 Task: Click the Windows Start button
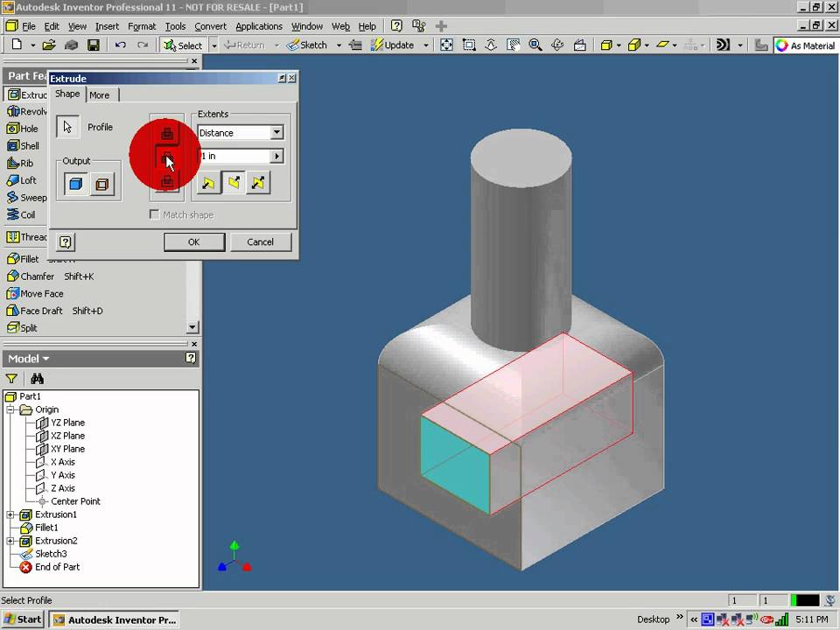click(x=23, y=619)
